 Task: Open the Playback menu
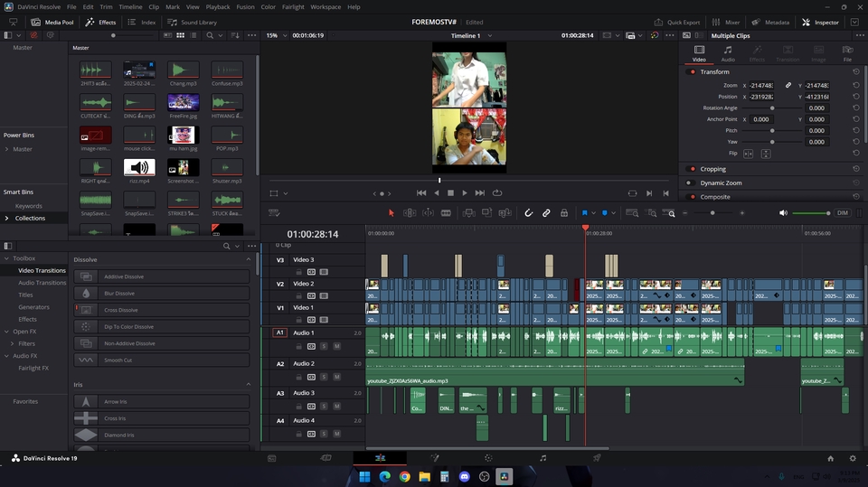click(x=218, y=6)
